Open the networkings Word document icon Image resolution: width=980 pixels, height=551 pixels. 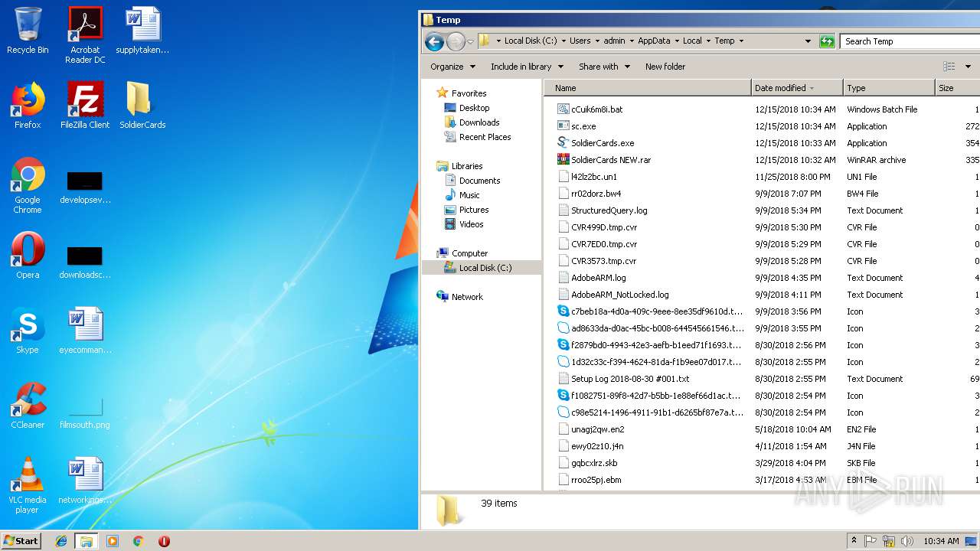[x=85, y=481]
